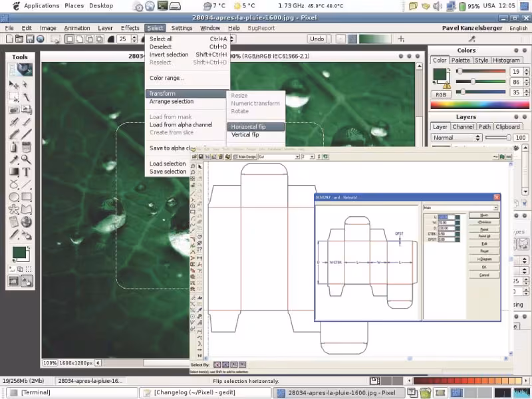Click save icon in box design window toolbar
This screenshot has width=532, height=399.
(201, 157)
